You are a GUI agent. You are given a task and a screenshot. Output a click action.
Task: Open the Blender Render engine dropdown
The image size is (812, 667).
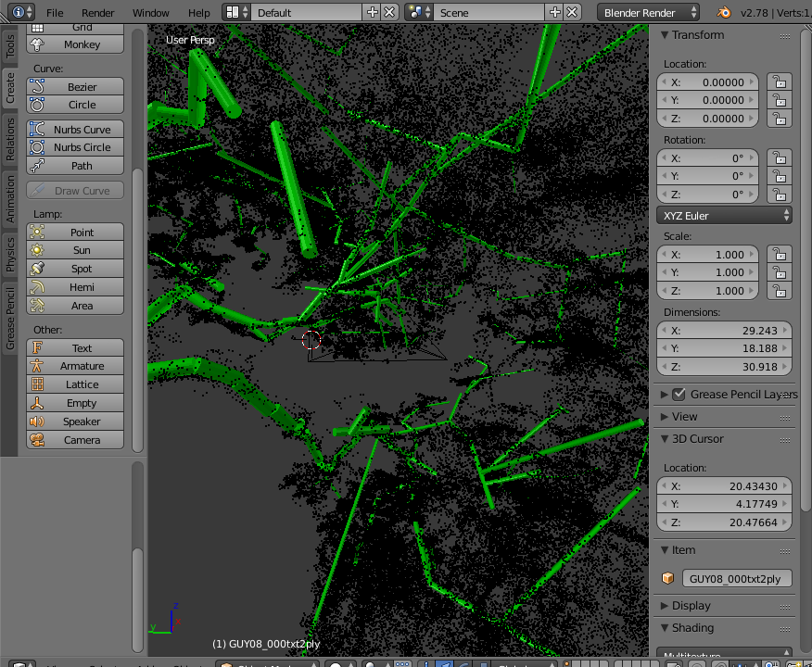(x=649, y=13)
